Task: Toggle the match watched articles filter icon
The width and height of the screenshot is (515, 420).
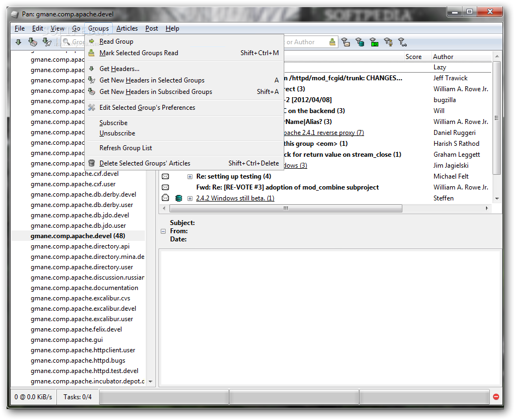Action: pos(402,42)
